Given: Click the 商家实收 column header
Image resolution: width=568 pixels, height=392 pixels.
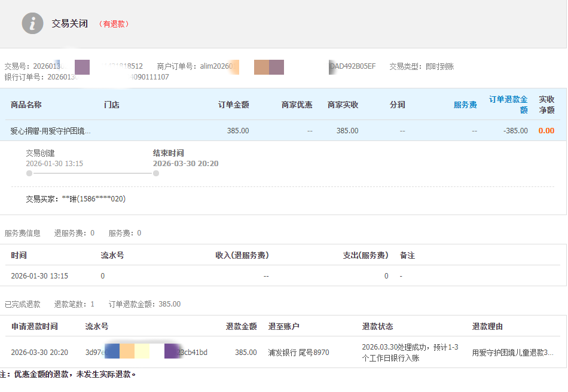Looking at the screenshot, I should click(343, 105).
